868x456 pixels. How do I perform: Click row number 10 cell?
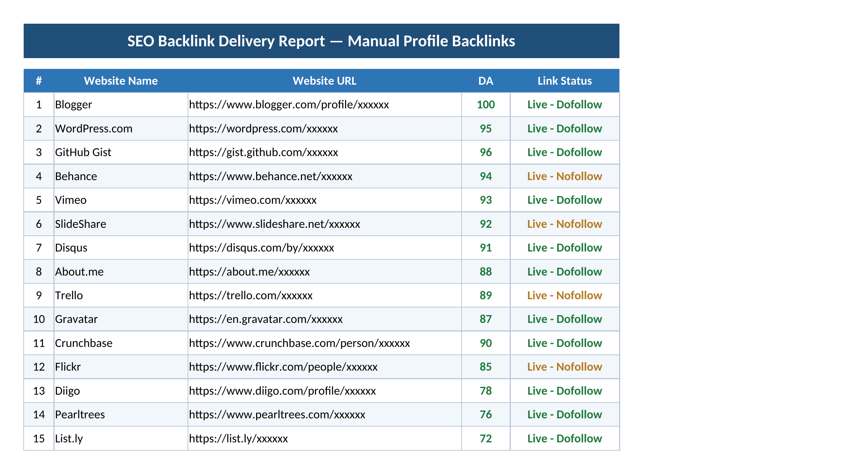click(39, 319)
